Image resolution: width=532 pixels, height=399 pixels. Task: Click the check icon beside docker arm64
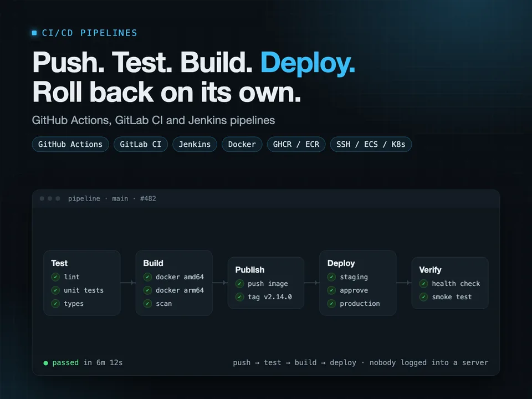click(147, 290)
